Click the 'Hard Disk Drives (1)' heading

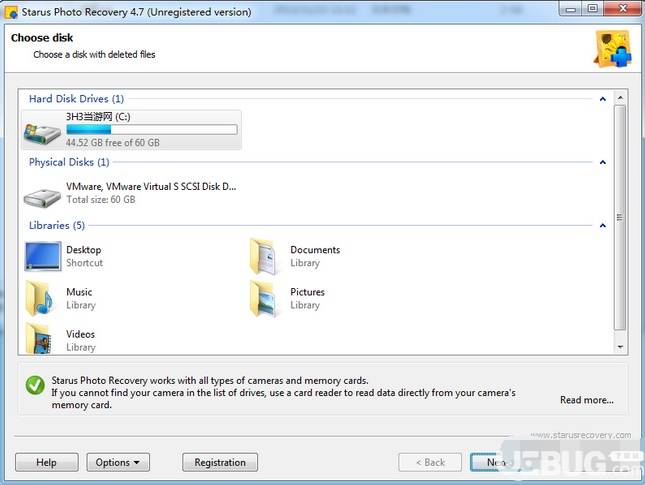click(x=77, y=99)
